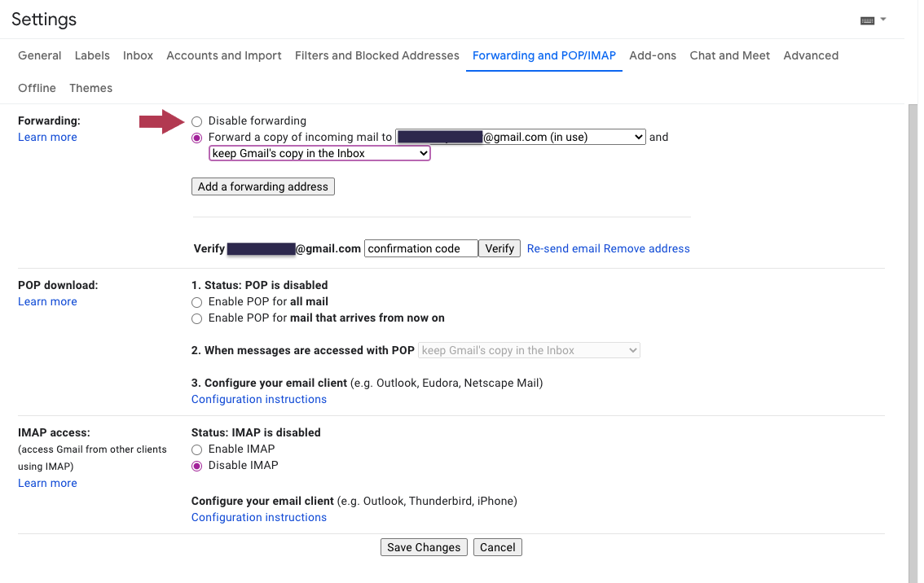Select Disable IMAP
924x583 pixels.
click(x=196, y=465)
